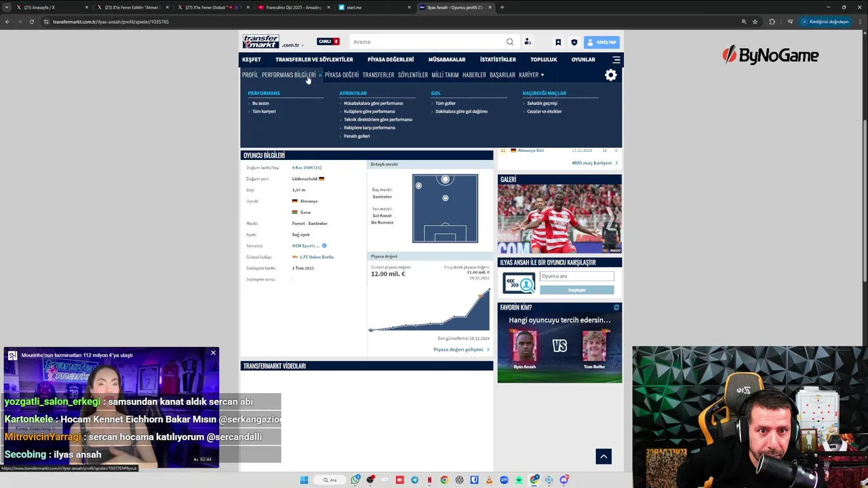Open the hamburger menu icon

coord(616,60)
